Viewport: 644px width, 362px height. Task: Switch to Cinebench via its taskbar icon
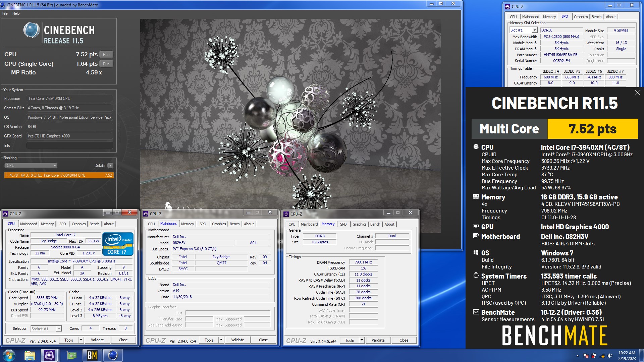(113, 355)
